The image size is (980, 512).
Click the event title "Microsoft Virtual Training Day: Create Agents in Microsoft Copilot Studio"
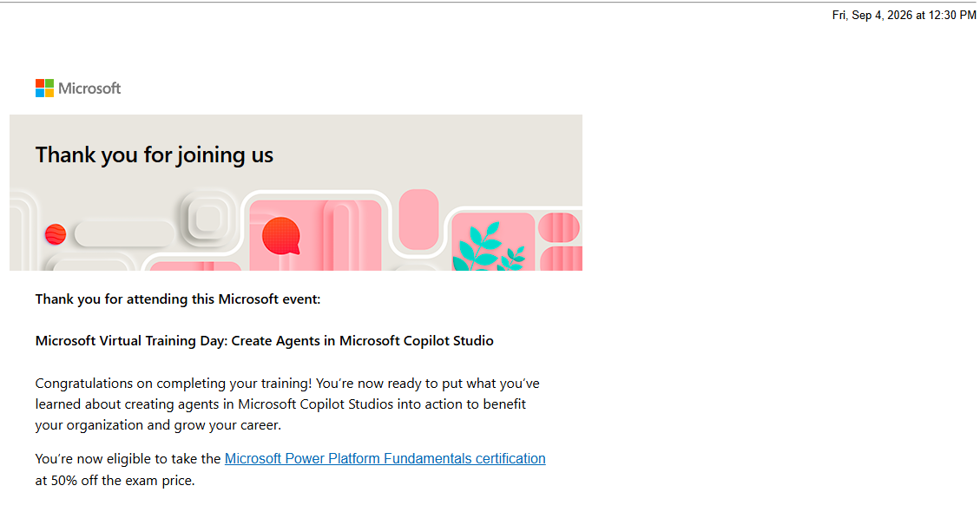point(265,341)
